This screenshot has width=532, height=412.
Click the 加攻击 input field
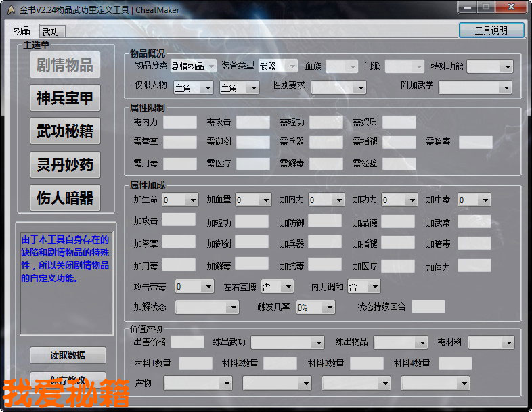179,220
